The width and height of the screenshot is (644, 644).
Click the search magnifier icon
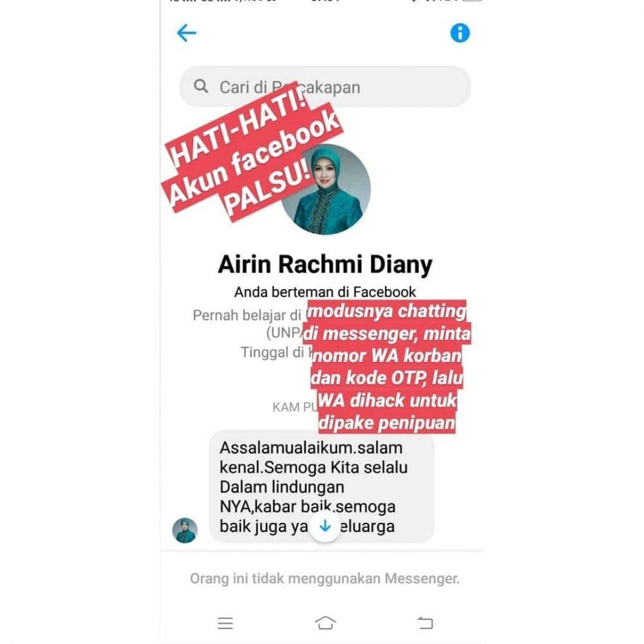point(201,86)
